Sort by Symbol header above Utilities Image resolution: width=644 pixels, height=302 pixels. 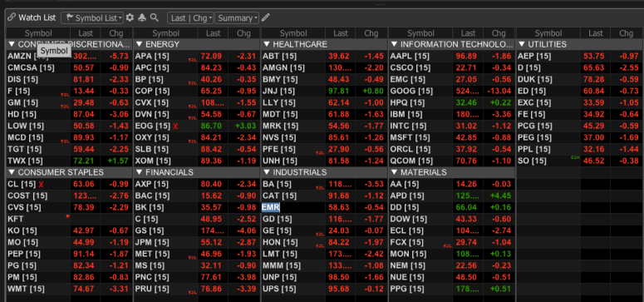tap(548, 33)
